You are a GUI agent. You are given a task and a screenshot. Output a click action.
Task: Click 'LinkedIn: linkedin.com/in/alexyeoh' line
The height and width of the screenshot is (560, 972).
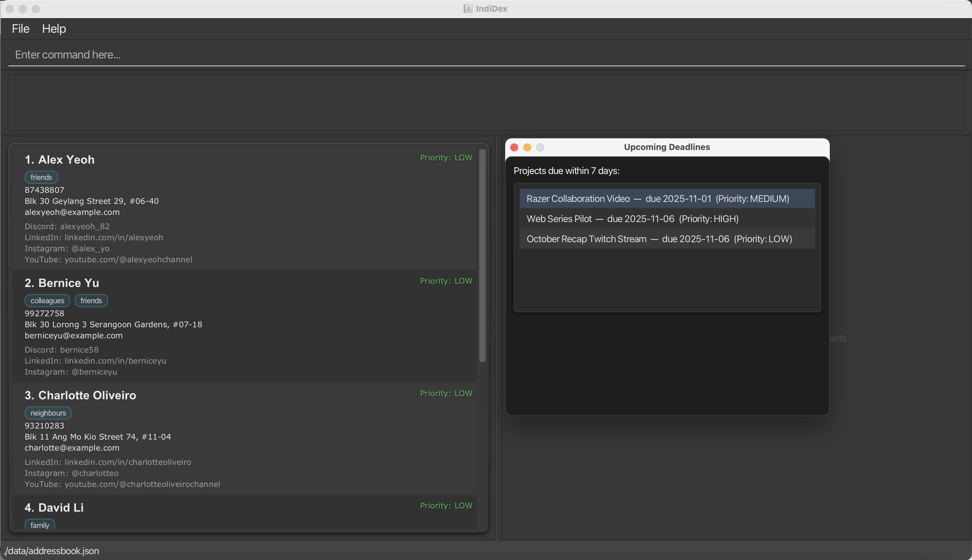(x=94, y=238)
